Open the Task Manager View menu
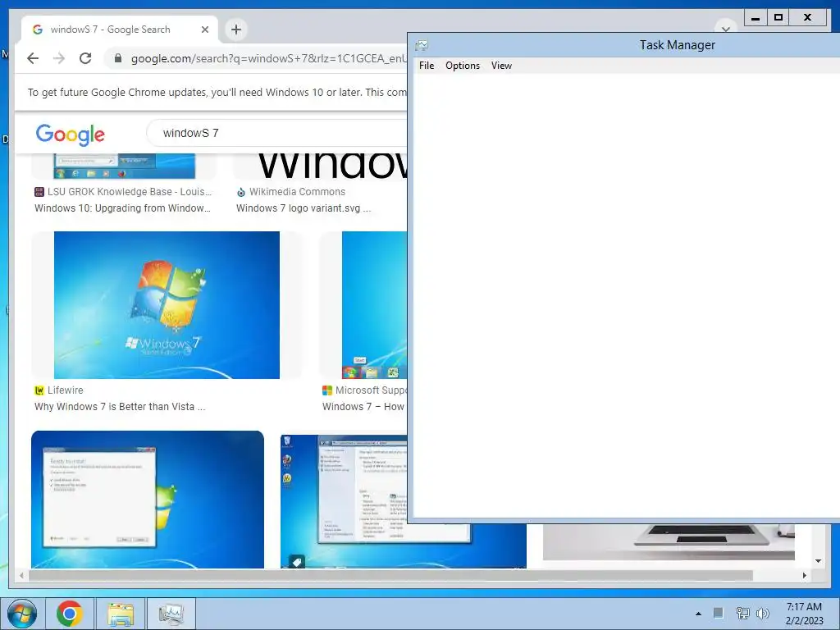Viewport: 840px width, 630px height. [501, 66]
